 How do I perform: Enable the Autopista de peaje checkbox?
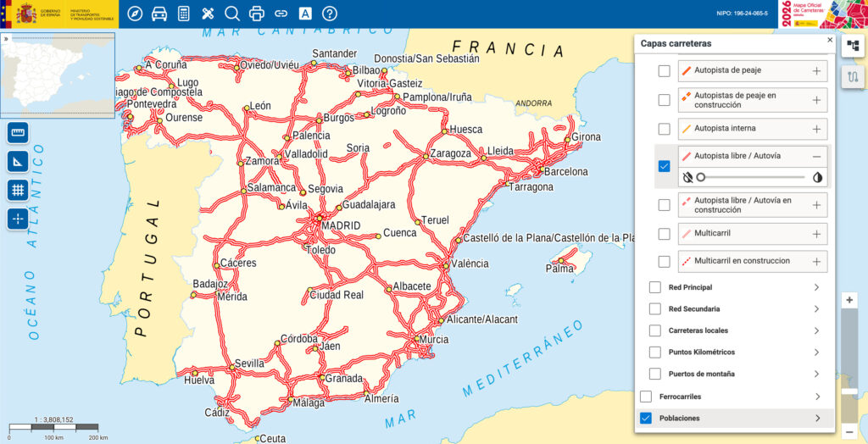pos(665,71)
